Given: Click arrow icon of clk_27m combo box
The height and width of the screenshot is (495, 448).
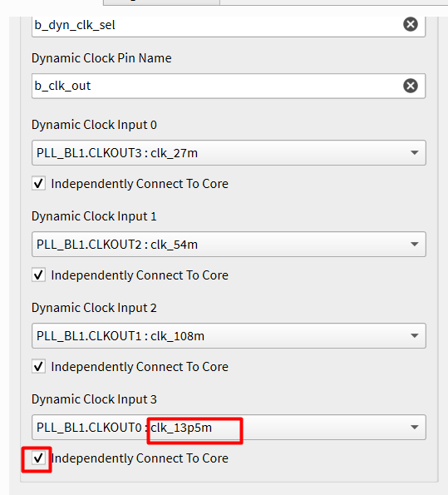Looking at the screenshot, I should (x=415, y=153).
